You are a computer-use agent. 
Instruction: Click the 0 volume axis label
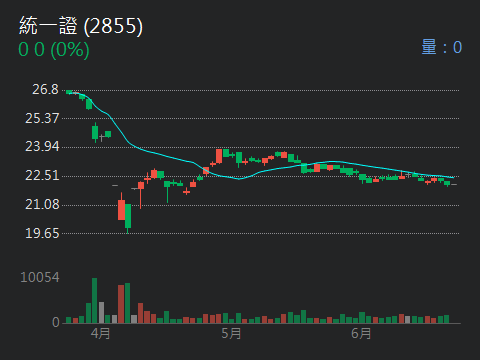(56, 322)
